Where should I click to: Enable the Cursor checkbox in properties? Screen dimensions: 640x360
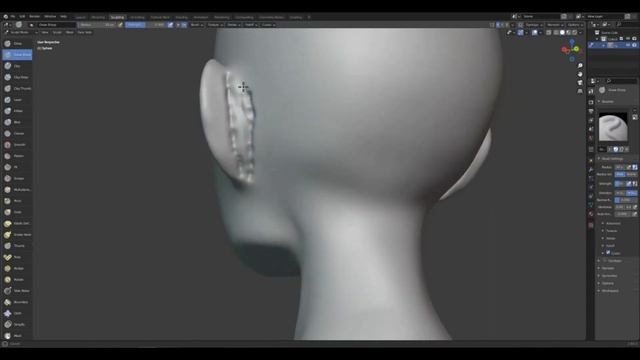[608, 253]
